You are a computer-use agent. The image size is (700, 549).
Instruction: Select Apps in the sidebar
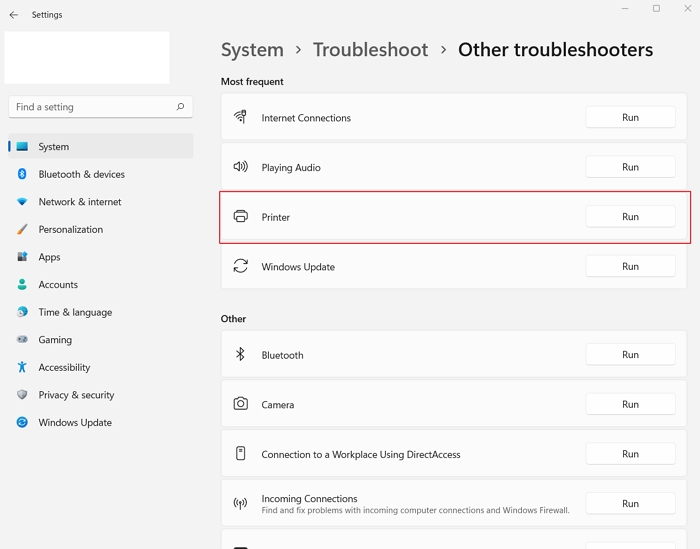[101, 257]
